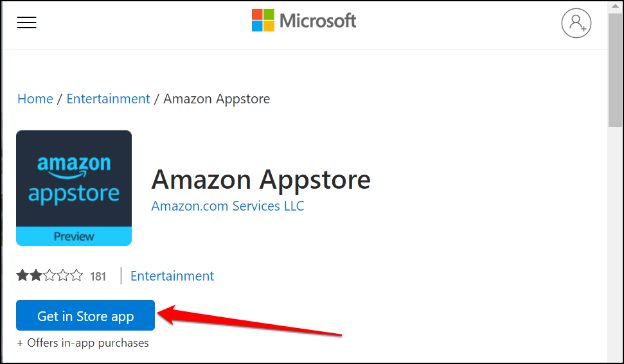Click the Offers in-app purchases note

(83, 343)
